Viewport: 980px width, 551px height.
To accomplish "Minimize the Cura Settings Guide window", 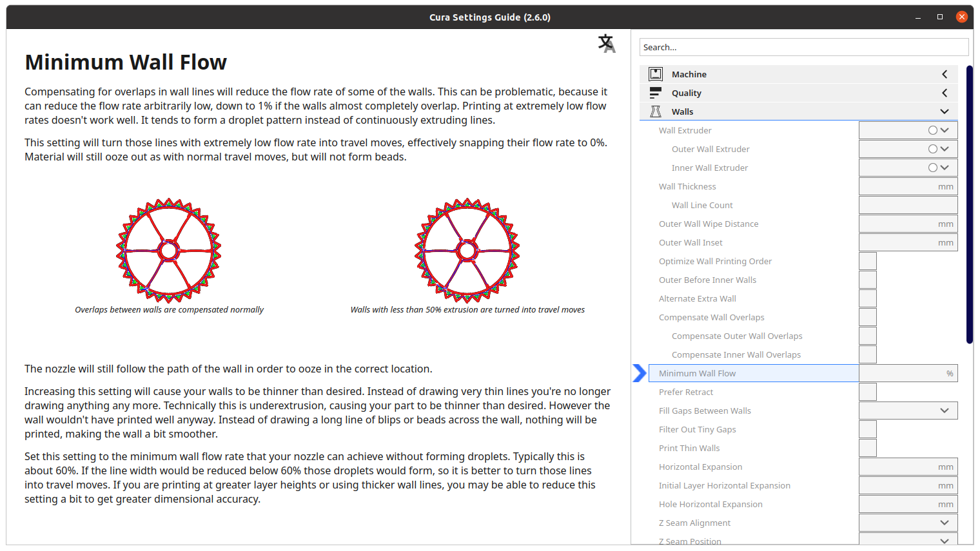I will point(918,17).
